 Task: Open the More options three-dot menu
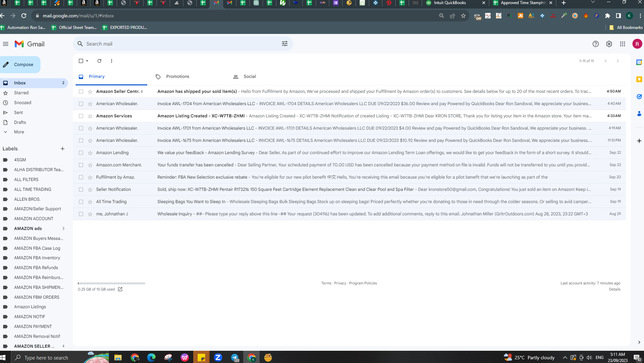tap(112, 61)
